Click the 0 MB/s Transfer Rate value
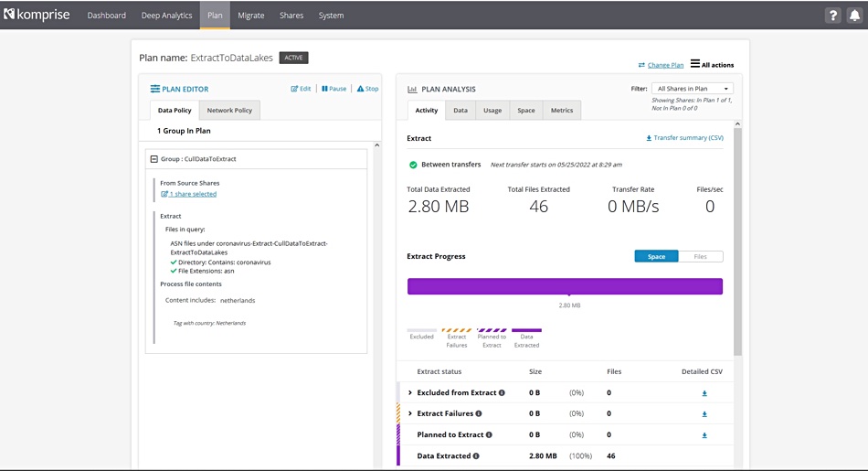The image size is (868, 471). 633,207
